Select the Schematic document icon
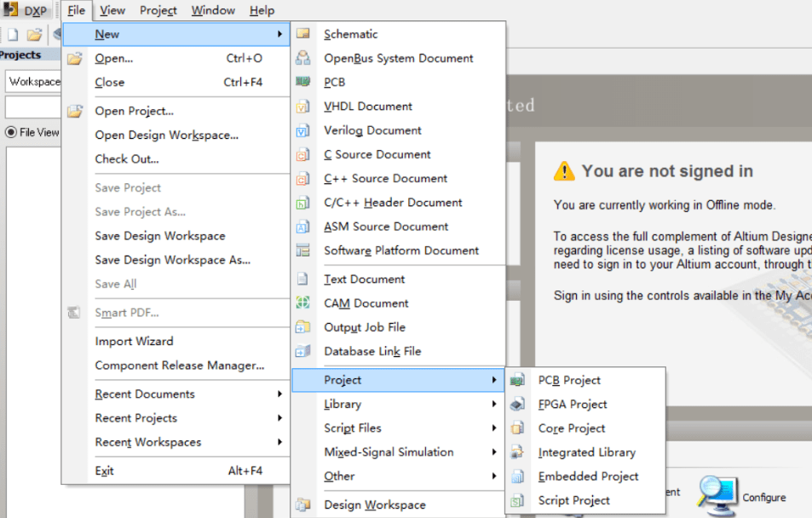The image size is (812, 518). [x=303, y=34]
